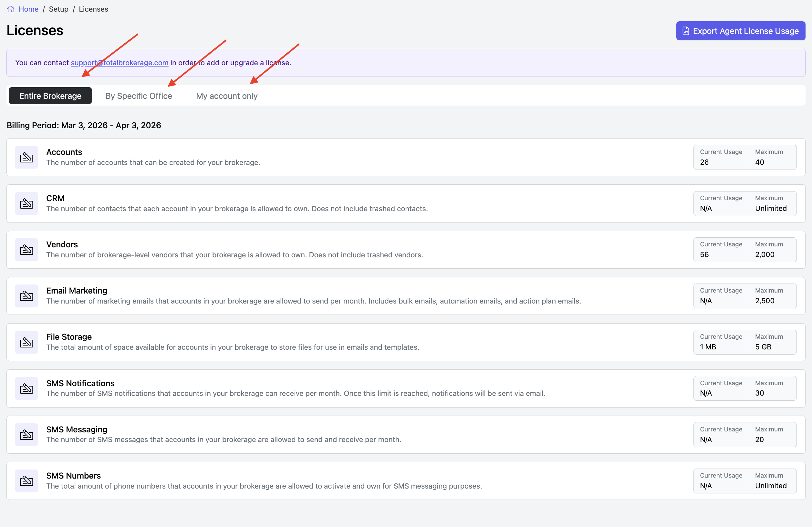The height and width of the screenshot is (527, 812).
Task: Click the SMS Notifications license icon
Action: [26, 388]
